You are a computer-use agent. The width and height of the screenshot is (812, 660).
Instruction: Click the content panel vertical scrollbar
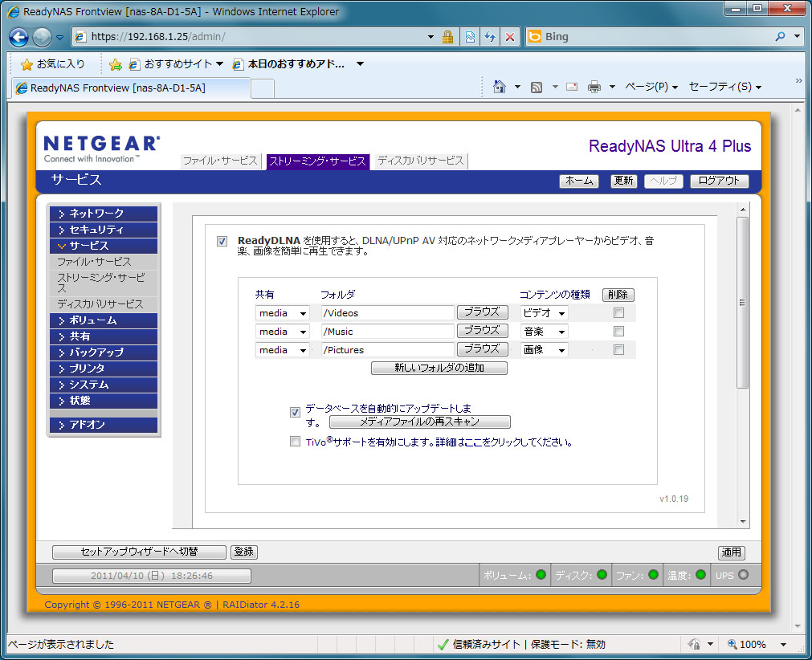[743, 305]
